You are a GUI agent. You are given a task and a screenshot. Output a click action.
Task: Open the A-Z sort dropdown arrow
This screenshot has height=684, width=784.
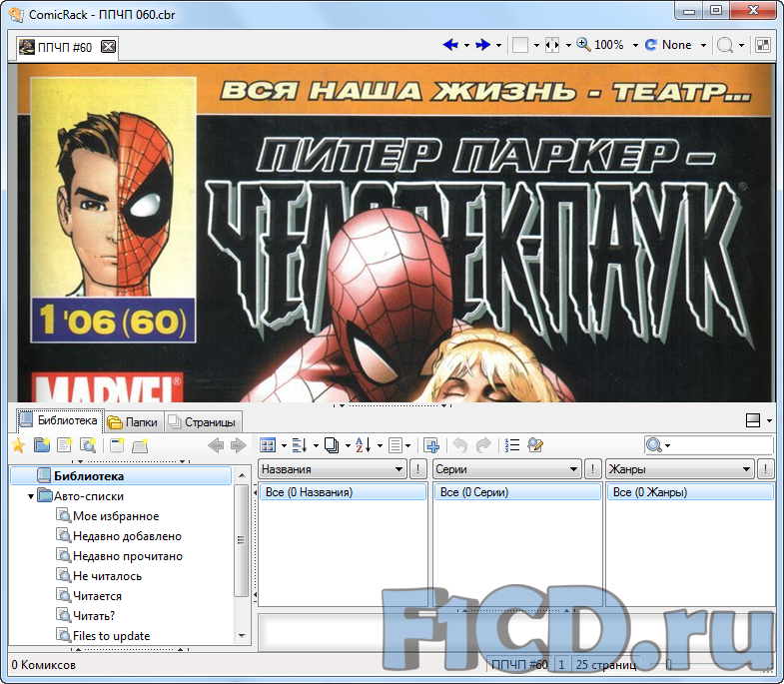click(380, 445)
